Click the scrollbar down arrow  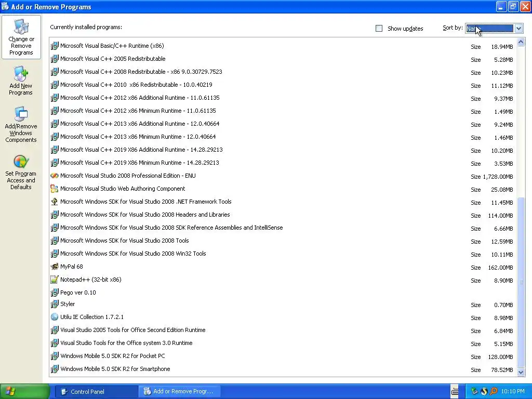point(521,372)
